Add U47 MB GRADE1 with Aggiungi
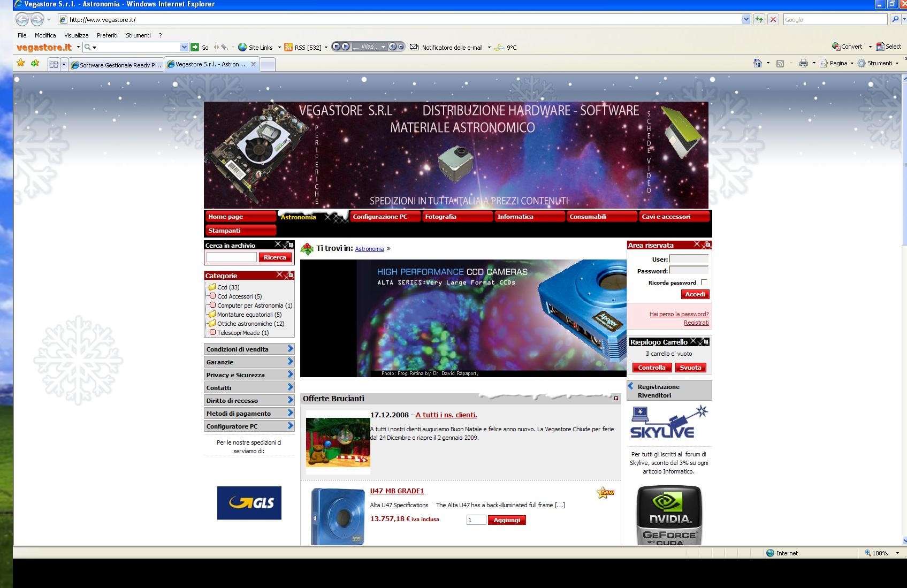The height and width of the screenshot is (588, 907). point(507,520)
